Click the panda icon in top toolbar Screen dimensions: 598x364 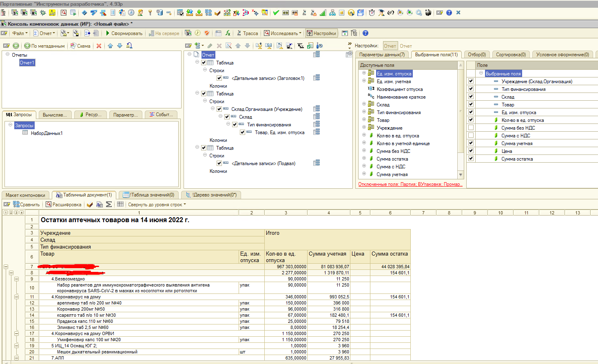pos(428,13)
